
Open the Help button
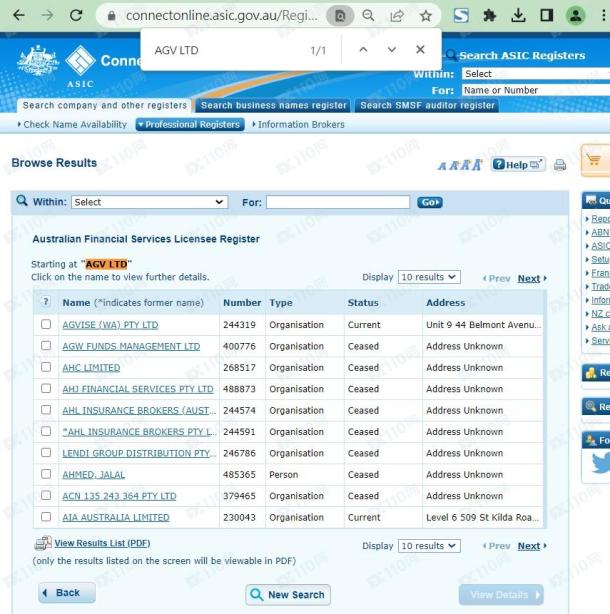point(518,164)
